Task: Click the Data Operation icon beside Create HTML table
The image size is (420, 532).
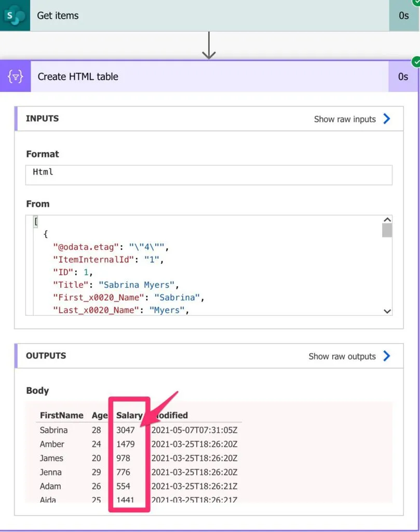Action: (15, 76)
